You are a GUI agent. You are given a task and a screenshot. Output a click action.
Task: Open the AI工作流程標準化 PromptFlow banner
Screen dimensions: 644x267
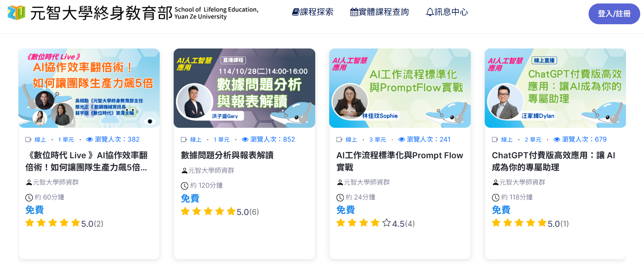point(400,88)
